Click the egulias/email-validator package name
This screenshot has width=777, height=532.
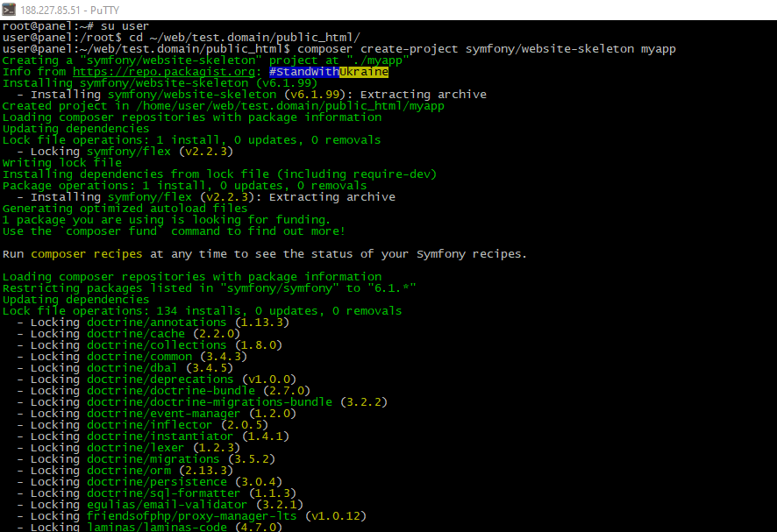click(x=167, y=505)
